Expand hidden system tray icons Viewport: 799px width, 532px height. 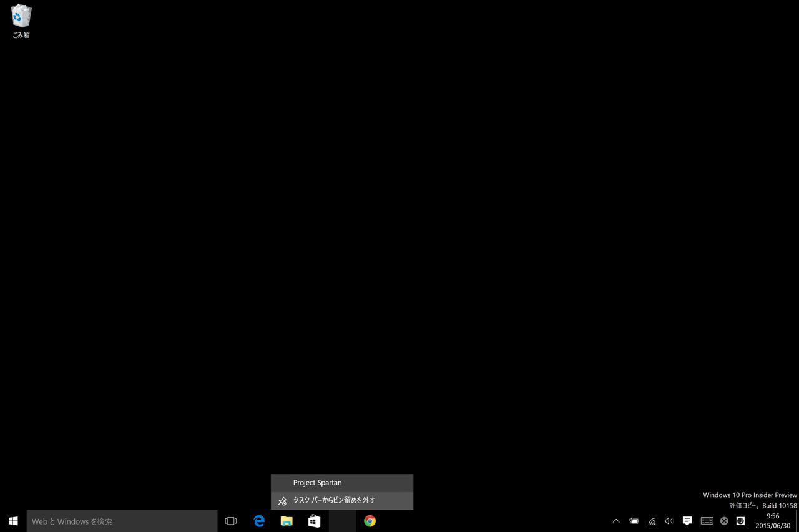[x=616, y=521]
